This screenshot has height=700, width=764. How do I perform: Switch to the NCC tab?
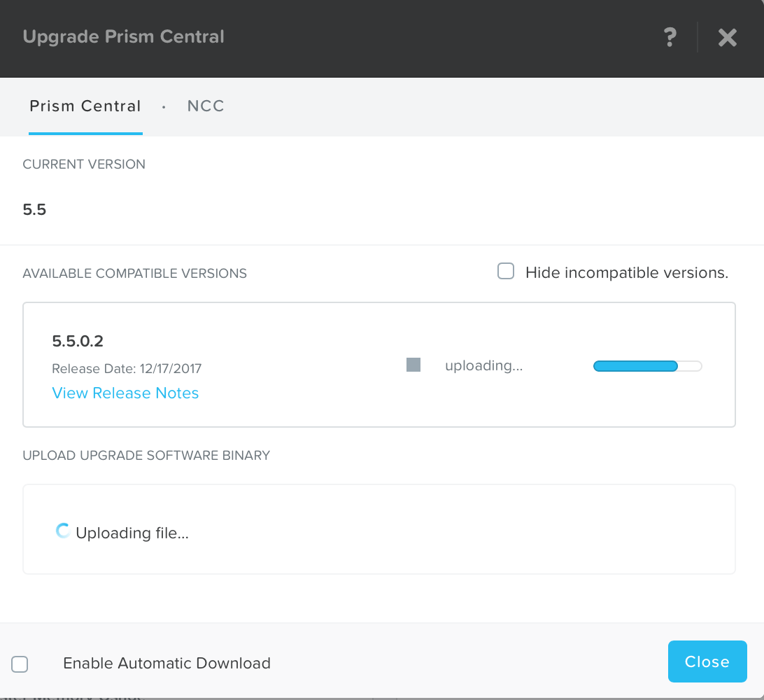click(206, 106)
